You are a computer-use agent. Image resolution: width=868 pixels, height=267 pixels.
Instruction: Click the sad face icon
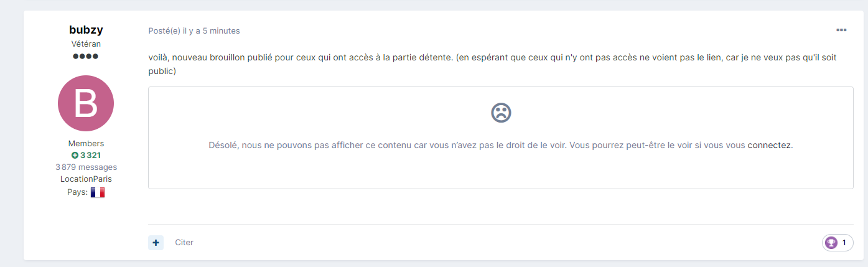coord(501,112)
